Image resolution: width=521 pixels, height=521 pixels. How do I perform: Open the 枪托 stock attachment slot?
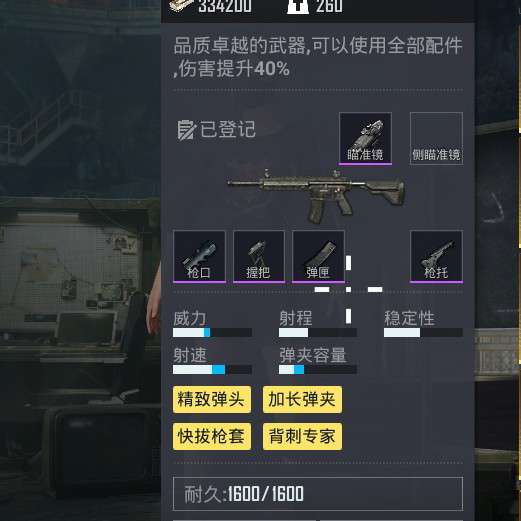point(436,257)
